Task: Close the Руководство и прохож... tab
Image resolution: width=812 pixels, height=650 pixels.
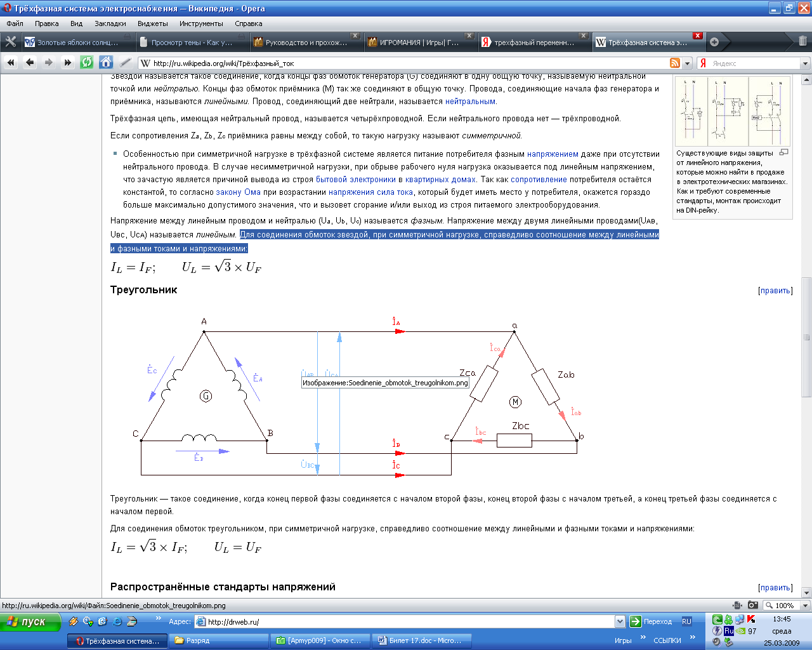Action: 355,36
